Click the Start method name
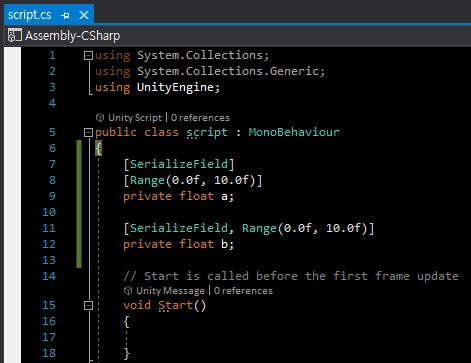Image resolution: width=471 pixels, height=363 pixels. 175,305
